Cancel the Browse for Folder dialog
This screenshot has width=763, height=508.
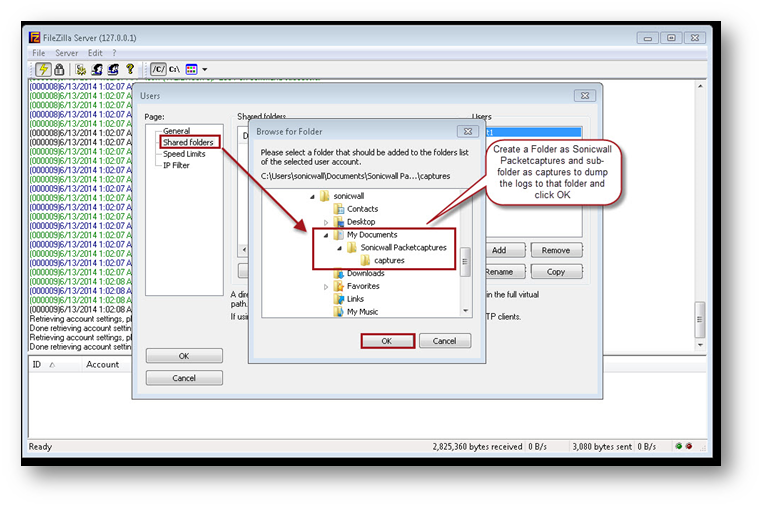click(x=445, y=341)
